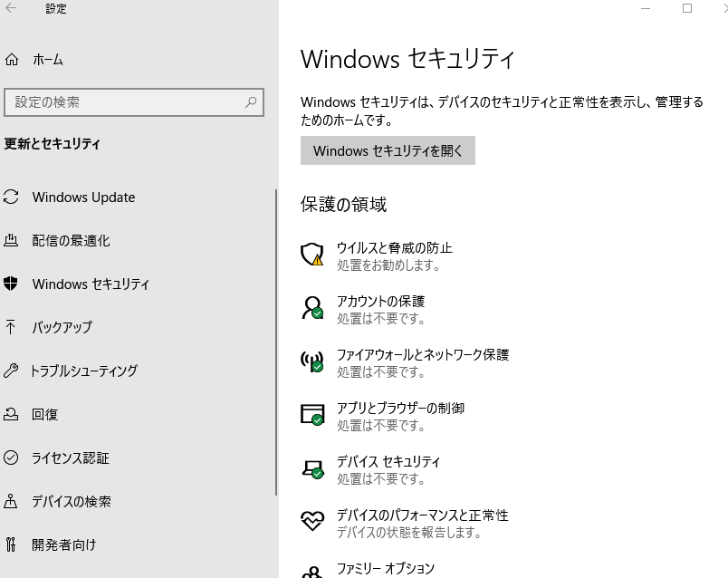Click the back arrow icon
The width and height of the screenshot is (728, 578).
(x=11, y=8)
